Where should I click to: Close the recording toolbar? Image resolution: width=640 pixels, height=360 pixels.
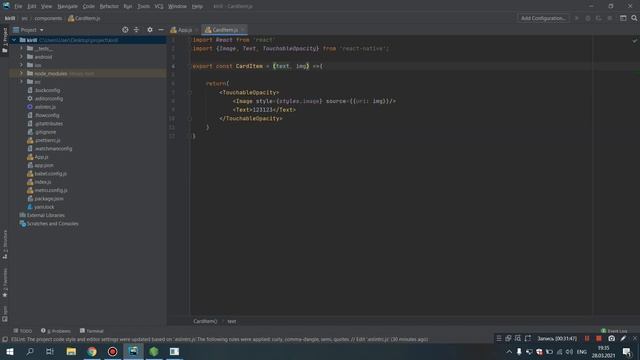tap(635, 338)
